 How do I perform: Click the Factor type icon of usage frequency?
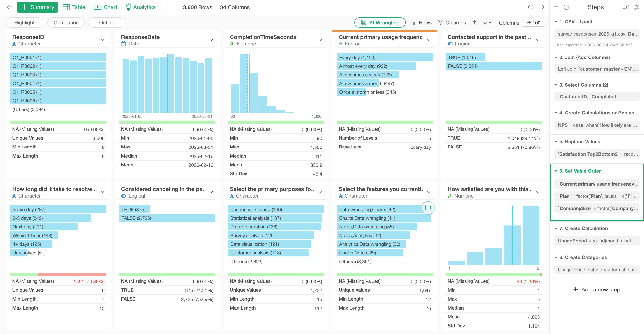point(341,44)
